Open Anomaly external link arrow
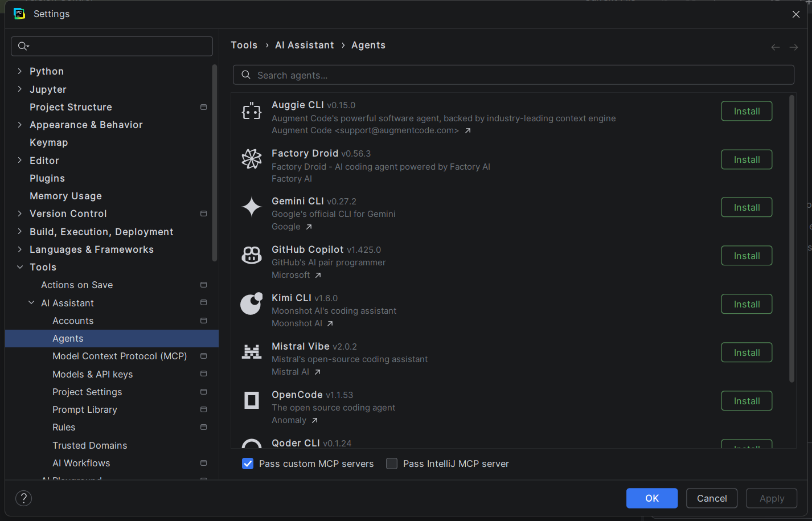812x521 pixels. (x=314, y=421)
